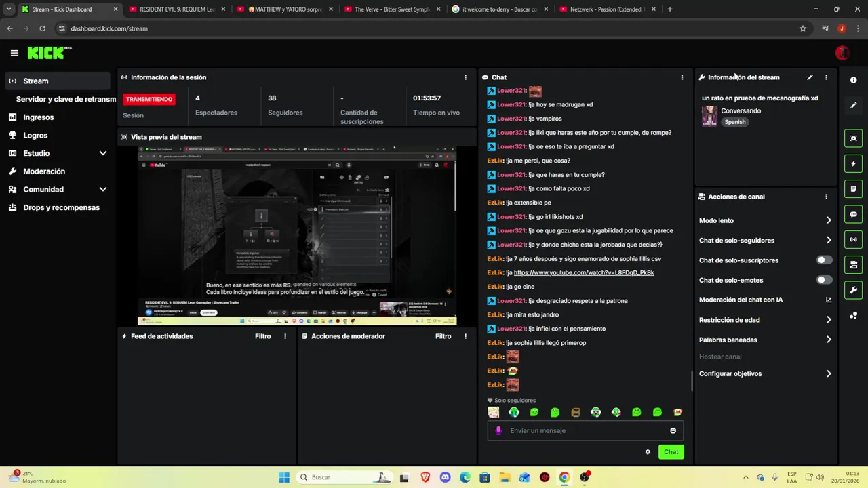This screenshot has width=868, height=488.
Task: Toggle Chat de solo-suscriptores switch
Action: tap(824, 260)
